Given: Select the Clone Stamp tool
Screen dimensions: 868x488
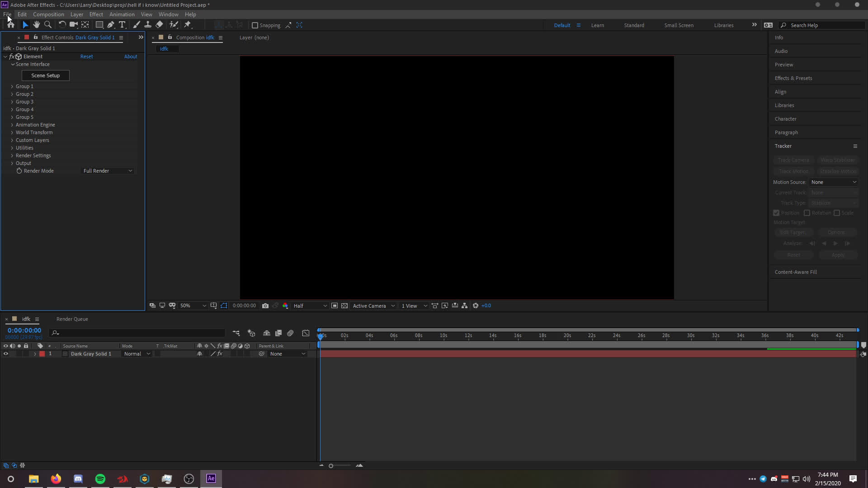Looking at the screenshot, I should pos(147,25).
